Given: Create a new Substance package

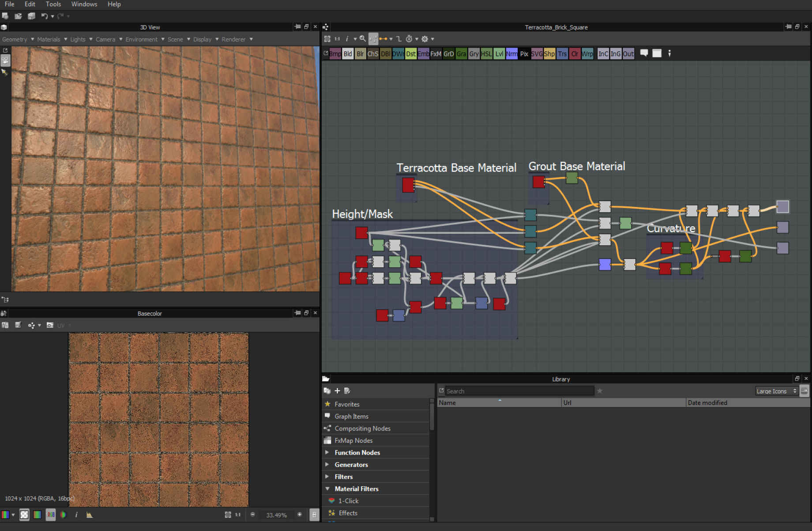Looking at the screenshot, I should 5,16.
